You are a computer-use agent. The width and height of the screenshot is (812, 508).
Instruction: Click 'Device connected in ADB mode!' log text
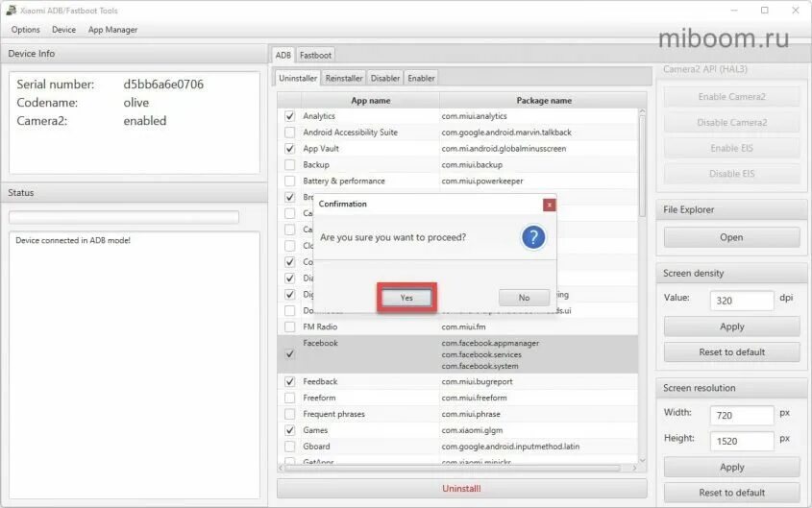[x=73, y=240]
